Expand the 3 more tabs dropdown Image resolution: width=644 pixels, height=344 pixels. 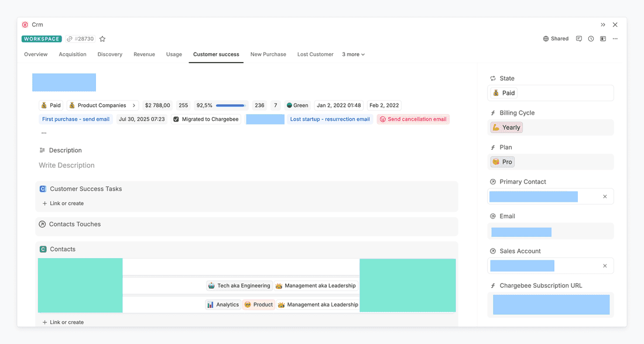point(353,54)
